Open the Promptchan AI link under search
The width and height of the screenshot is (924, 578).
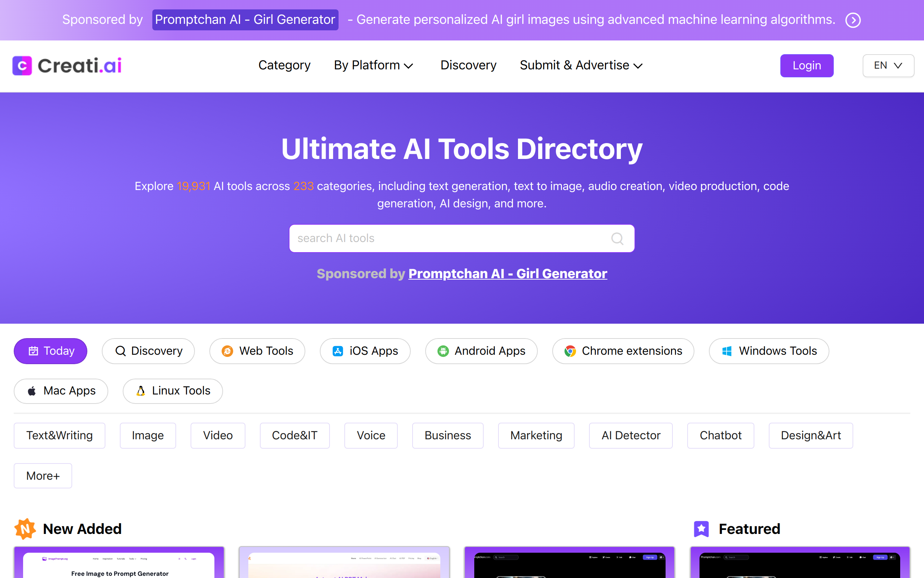click(x=507, y=274)
